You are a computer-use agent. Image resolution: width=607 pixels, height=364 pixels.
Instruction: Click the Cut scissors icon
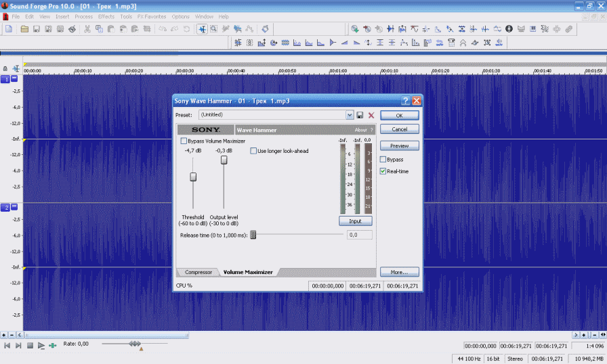click(x=87, y=29)
